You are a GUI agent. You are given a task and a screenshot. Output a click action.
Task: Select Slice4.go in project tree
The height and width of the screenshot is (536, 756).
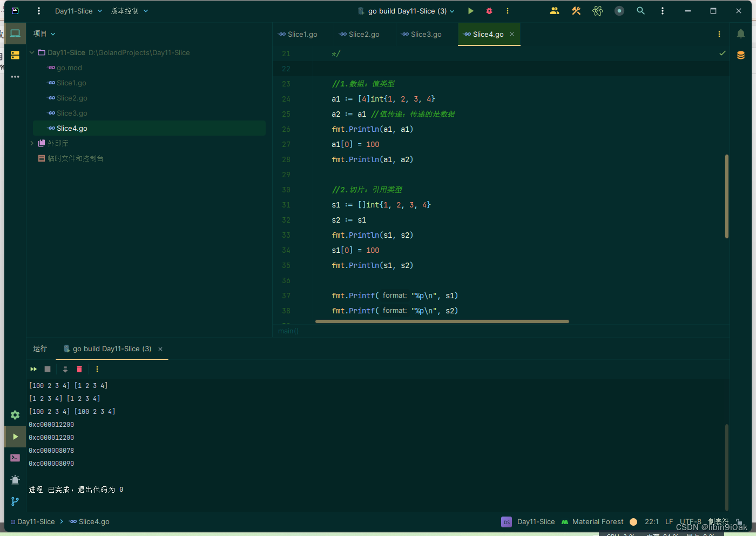148,128
